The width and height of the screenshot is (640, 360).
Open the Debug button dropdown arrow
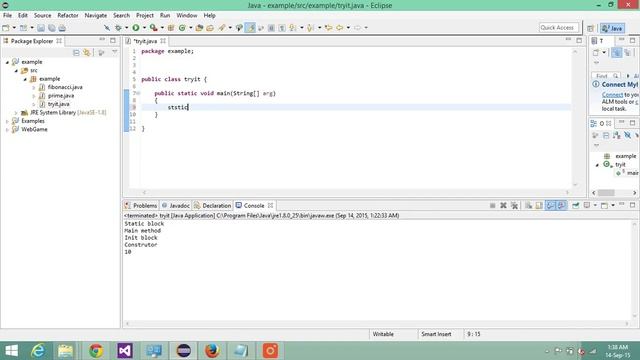coord(127,28)
